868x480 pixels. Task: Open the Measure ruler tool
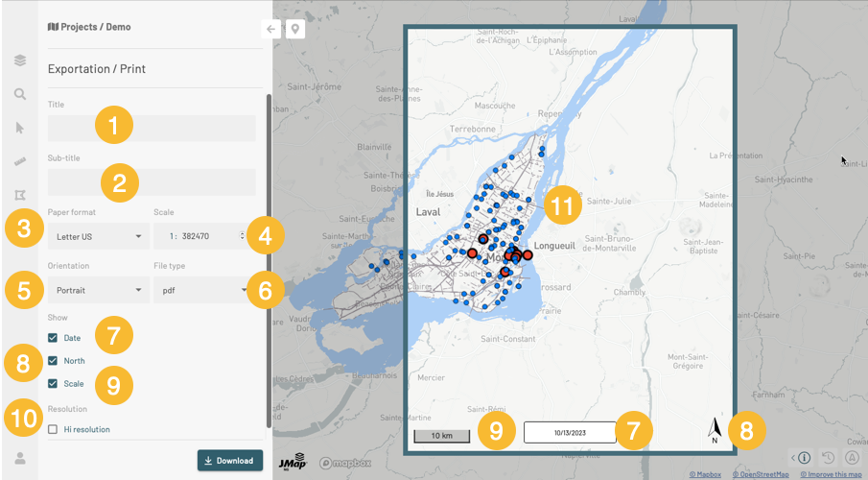(19, 161)
